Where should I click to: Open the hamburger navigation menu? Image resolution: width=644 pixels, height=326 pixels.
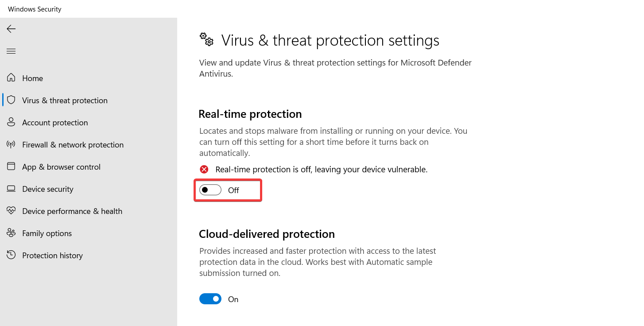coord(11,51)
